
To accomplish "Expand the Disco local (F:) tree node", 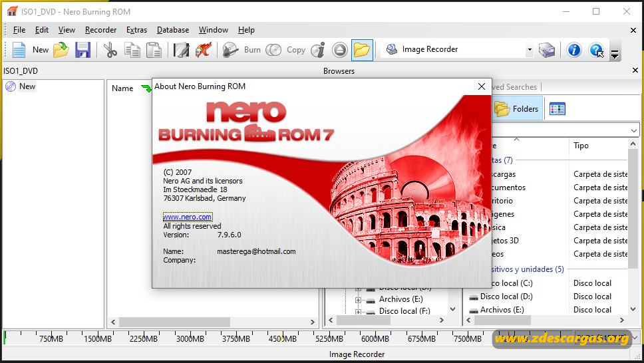I will (358, 312).
